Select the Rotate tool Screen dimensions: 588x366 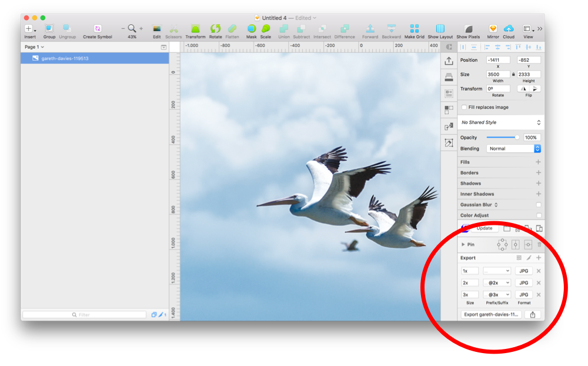pyautogui.click(x=215, y=28)
